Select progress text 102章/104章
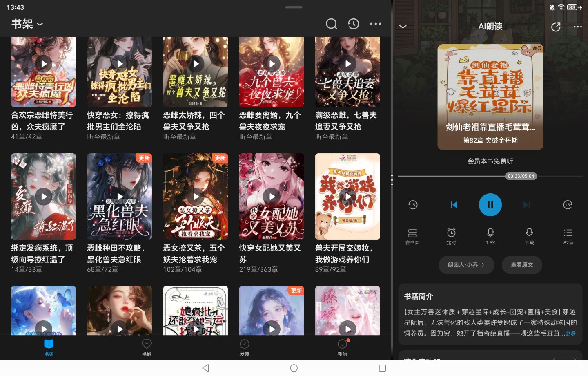The width and height of the screenshot is (588, 376). pyautogui.click(x=183, y=270)
